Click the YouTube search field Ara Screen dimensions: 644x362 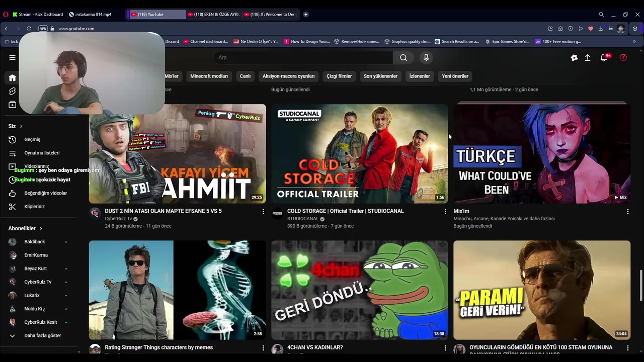pos(303,57)
